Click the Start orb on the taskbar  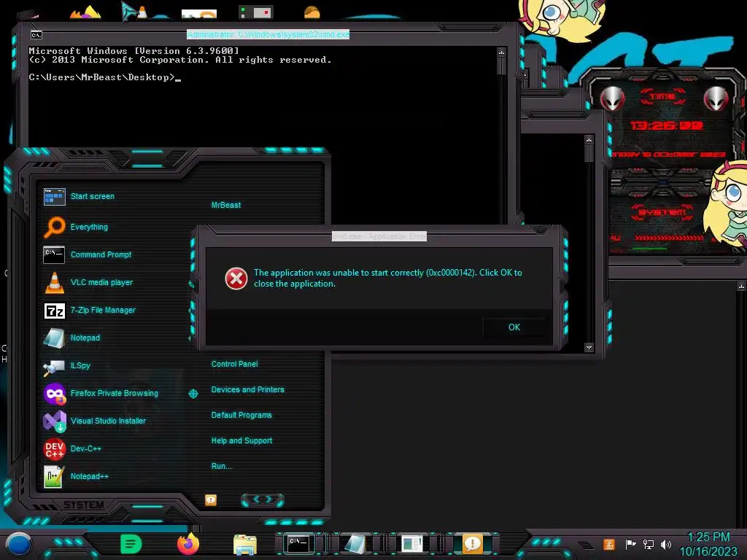click(x=18, y=544)
